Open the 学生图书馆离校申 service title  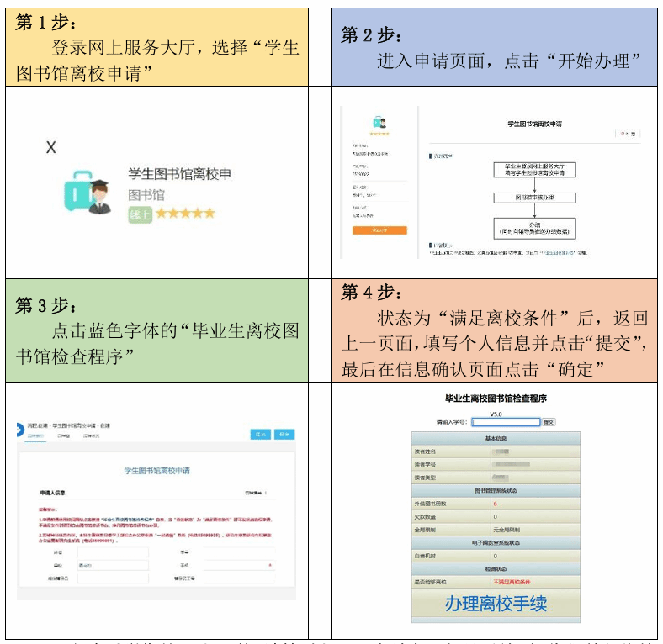click(x=179, y=174)
